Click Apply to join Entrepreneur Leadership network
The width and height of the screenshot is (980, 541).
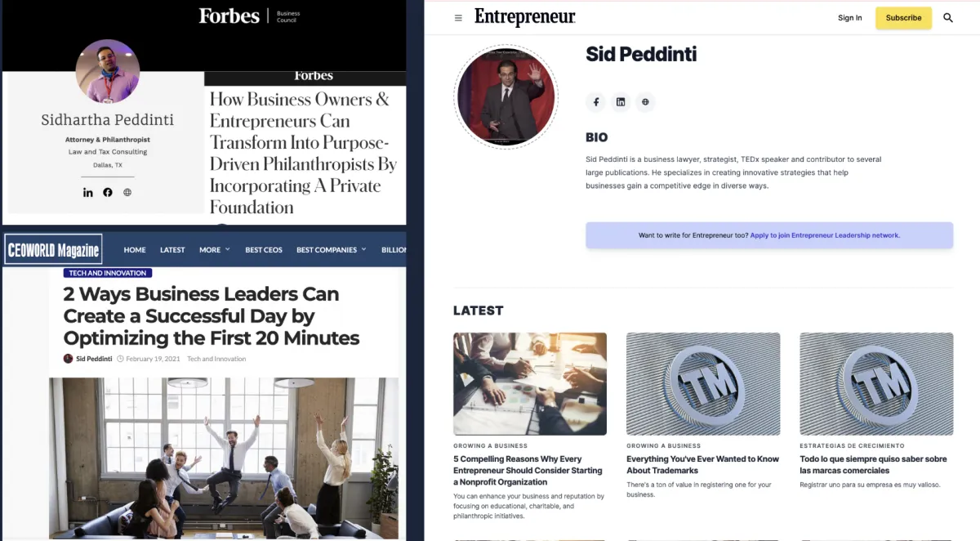[825, 235]
